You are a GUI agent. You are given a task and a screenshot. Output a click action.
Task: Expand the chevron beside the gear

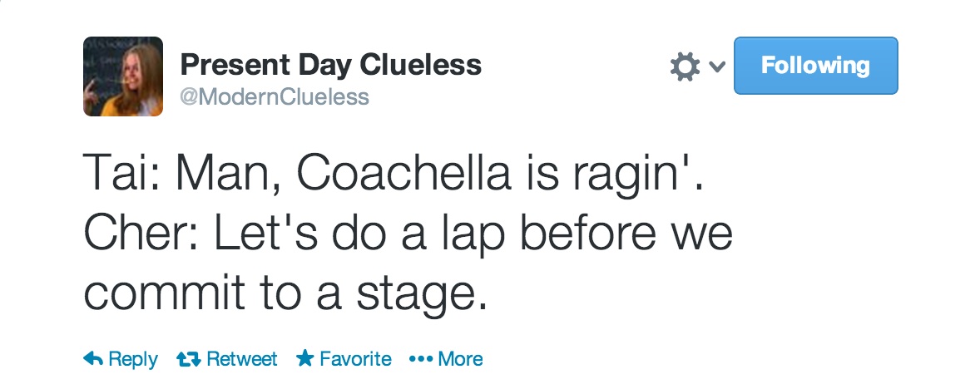(716, 67)
